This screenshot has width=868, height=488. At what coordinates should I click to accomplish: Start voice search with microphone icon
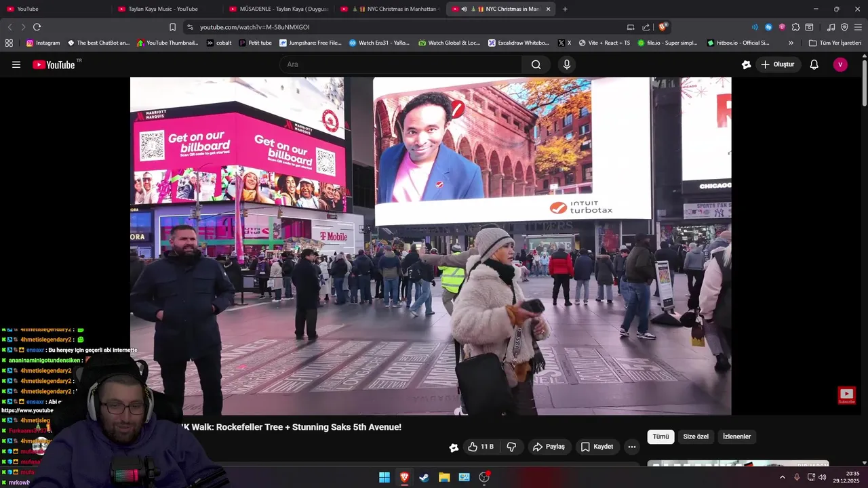point(567,64)
